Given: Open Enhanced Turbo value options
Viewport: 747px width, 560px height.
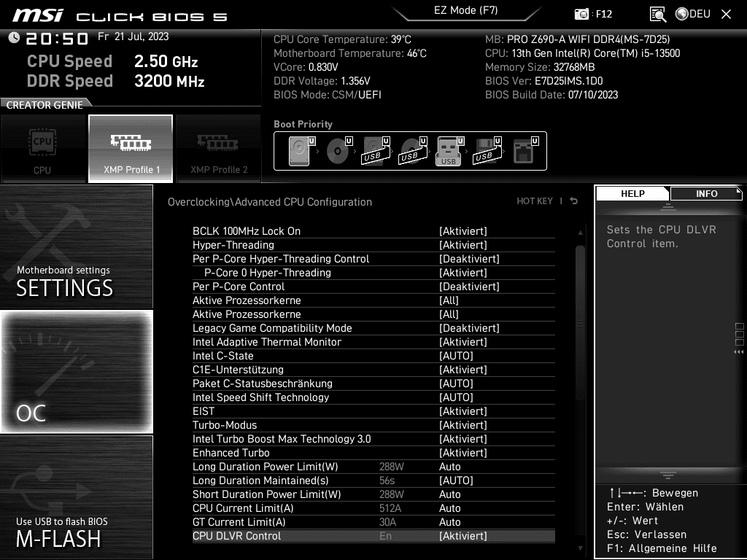Looking at the screenshot, I should [463, 452].
